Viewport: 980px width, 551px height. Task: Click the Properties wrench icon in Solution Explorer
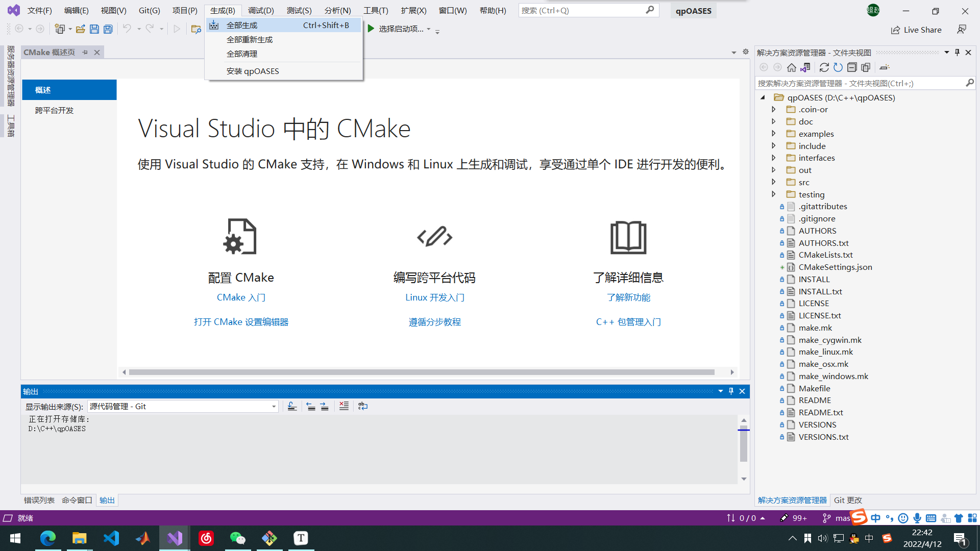885,67
